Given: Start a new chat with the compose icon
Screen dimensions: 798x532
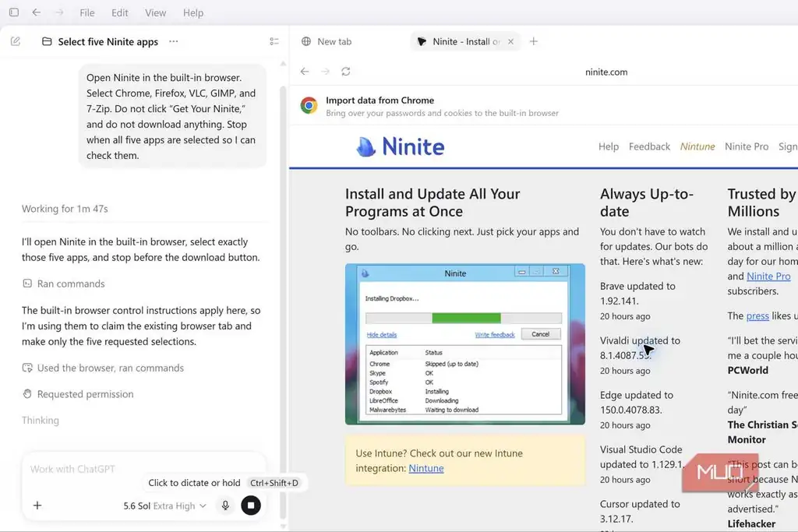Looking at the screenshot, I should [16, 41].
